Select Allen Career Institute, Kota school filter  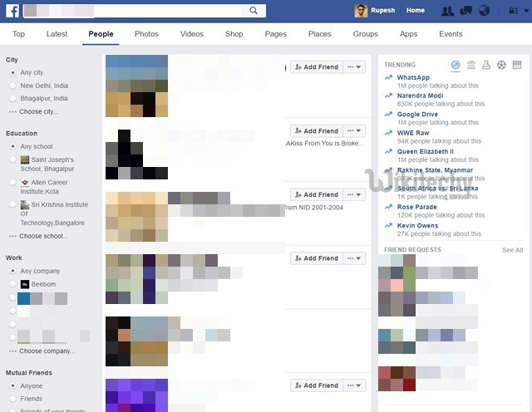[x=12, y=181]
